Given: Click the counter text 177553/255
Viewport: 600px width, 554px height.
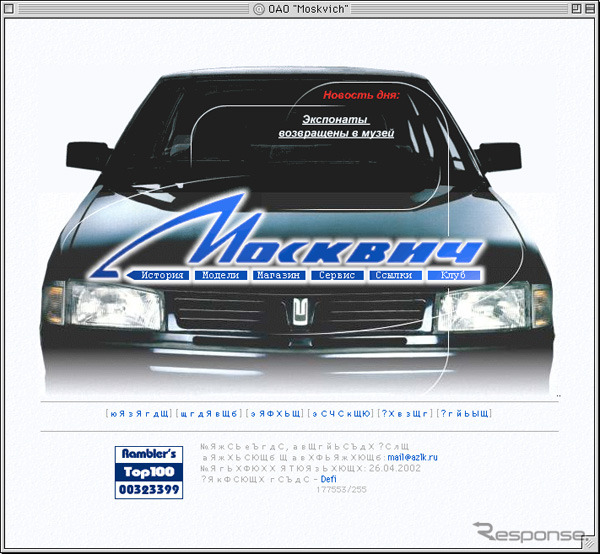Looking at the screenshot, I should [341, 489].
